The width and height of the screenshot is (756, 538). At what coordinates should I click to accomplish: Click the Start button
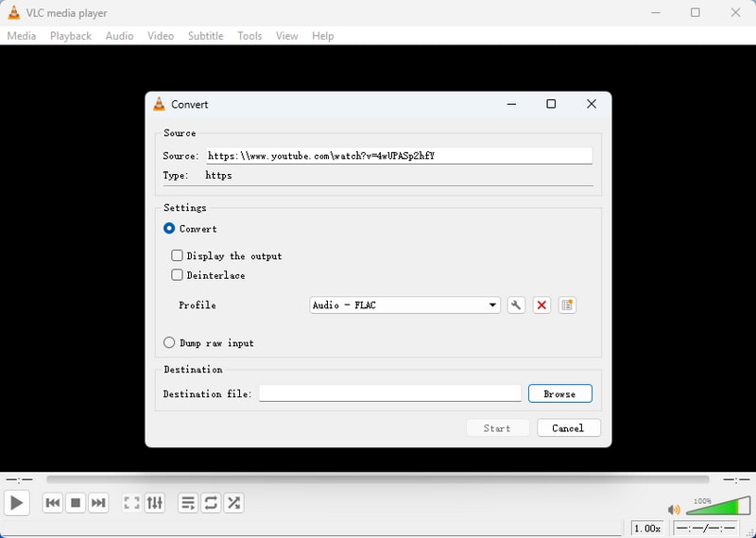(497, 428)
